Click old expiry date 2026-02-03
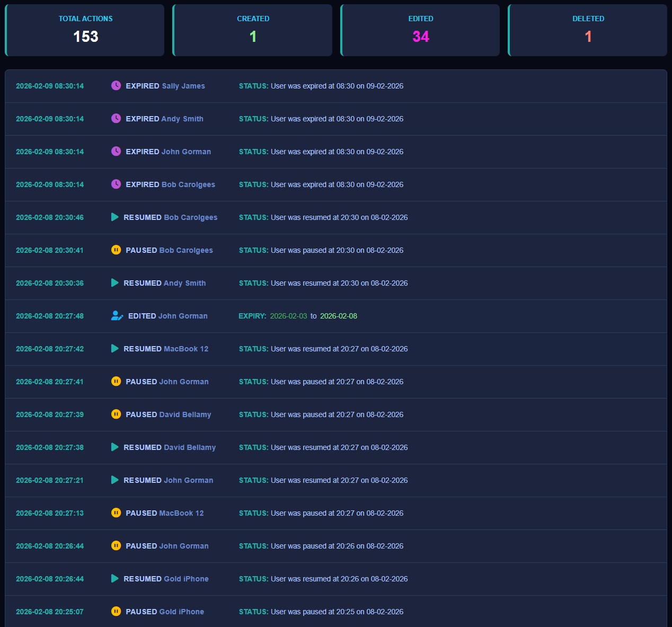 (288, 316)
